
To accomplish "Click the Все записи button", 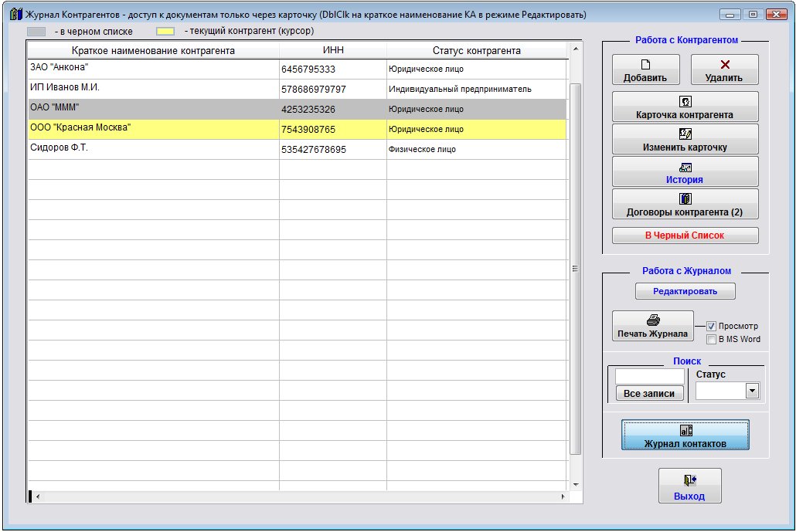I will (649, 393).
